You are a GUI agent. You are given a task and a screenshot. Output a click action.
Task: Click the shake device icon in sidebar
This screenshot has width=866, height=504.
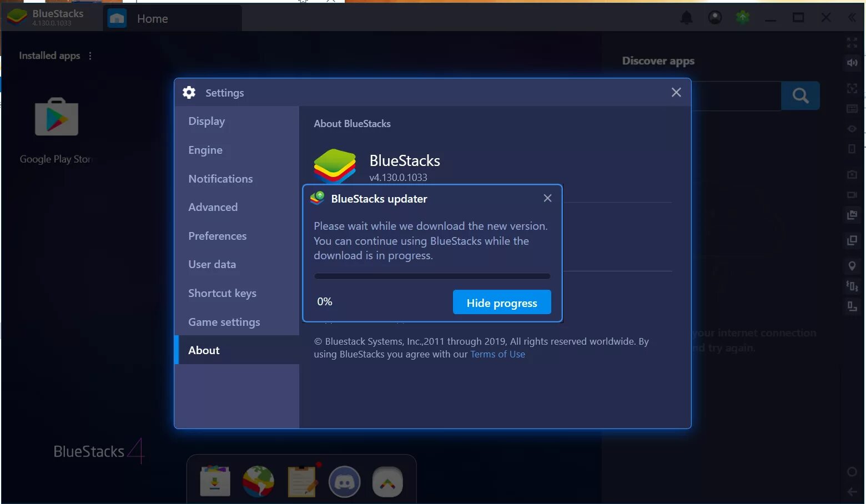point(852,286)
